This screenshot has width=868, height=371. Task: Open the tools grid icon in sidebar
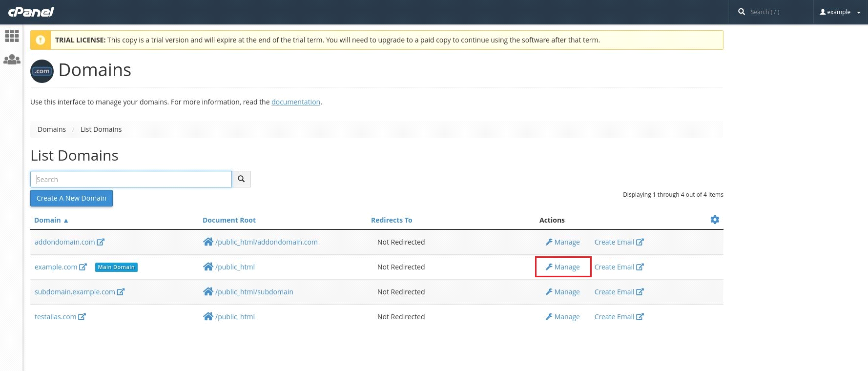tap(12, 36)
